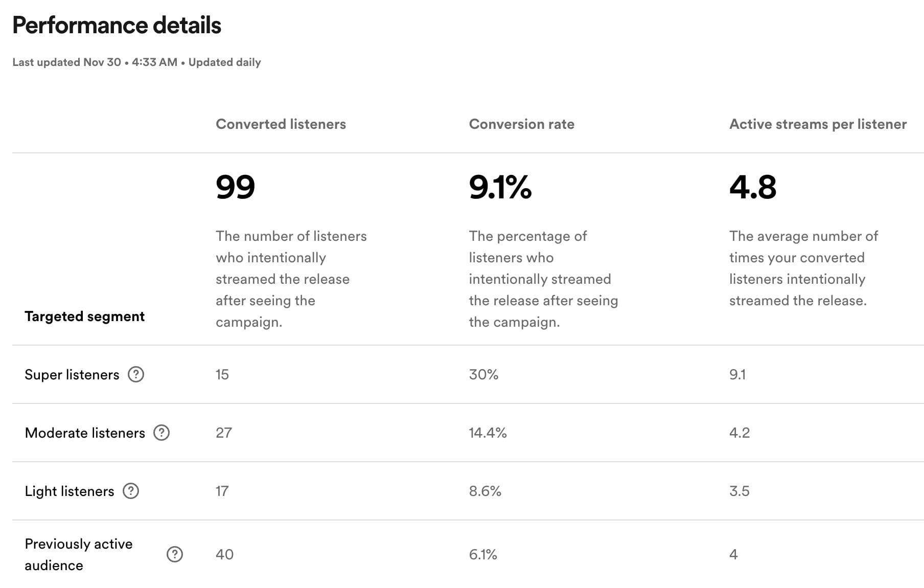Click the Moderate listeners row label
The width and height of the screenshot is (924, 588).
point(85,433)
